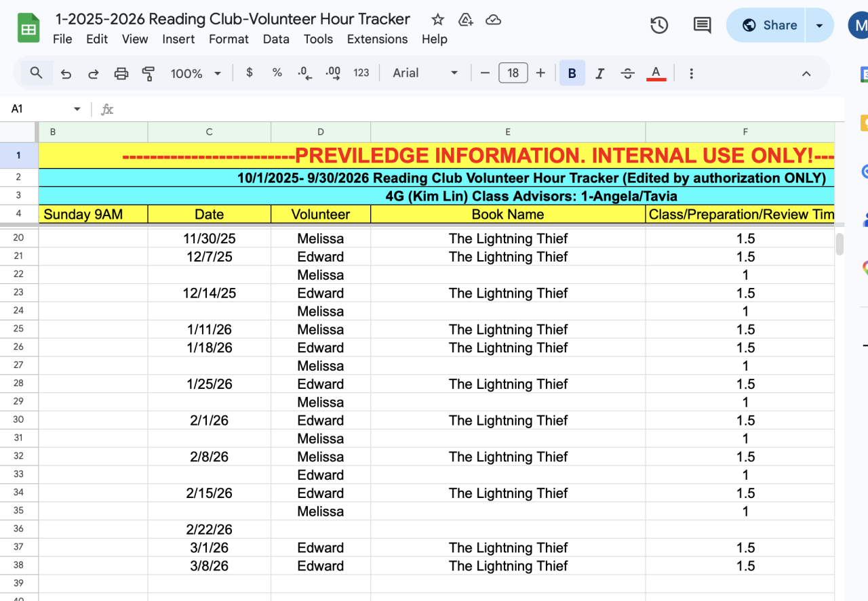868x601 pixels.
Task: Open the zoom 100% dropdown
Action: click(196, 73)
